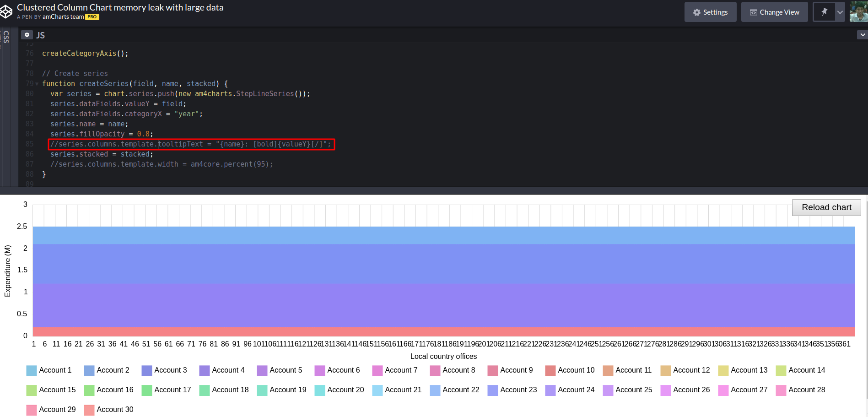The height and width of the screenshot is (417, 868).
Task: Click the pen title text
Action: click(x=120, y=7)
